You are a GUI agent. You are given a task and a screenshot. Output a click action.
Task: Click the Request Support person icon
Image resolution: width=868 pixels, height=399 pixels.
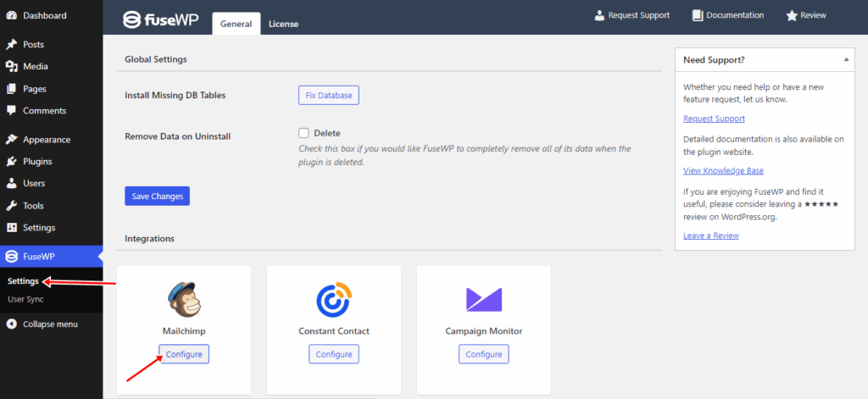(x=599, y=15)
